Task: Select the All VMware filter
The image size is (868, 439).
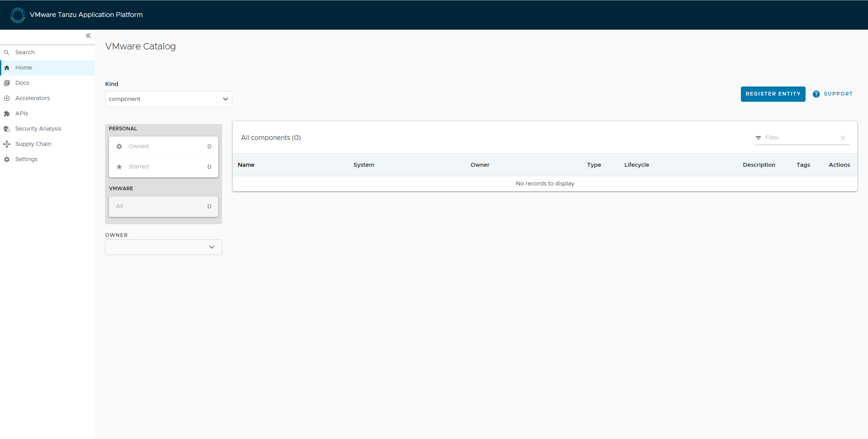Action: point(163,206)
